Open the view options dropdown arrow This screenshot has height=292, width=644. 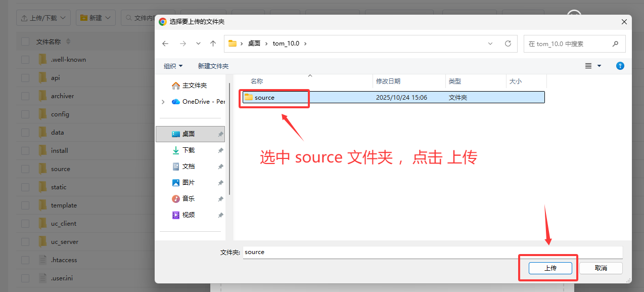coord(600,66)
